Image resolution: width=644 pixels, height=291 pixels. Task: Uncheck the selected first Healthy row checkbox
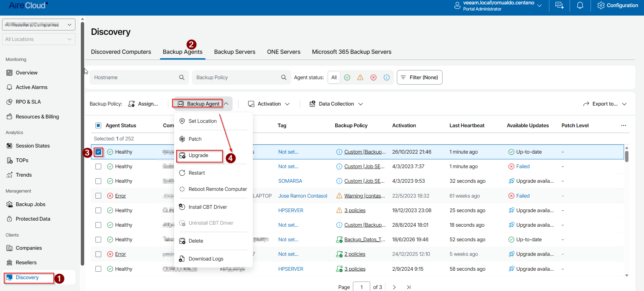[x=98, y=152]
